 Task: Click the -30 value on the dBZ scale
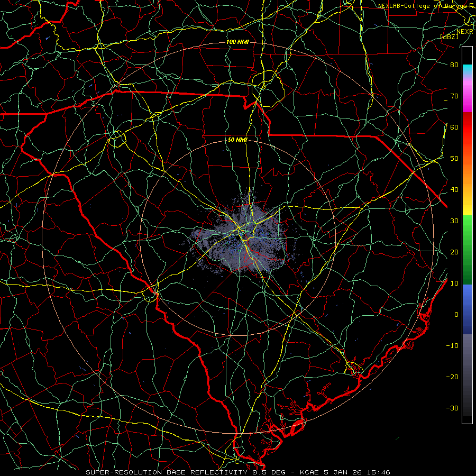[x=452, y=408]
